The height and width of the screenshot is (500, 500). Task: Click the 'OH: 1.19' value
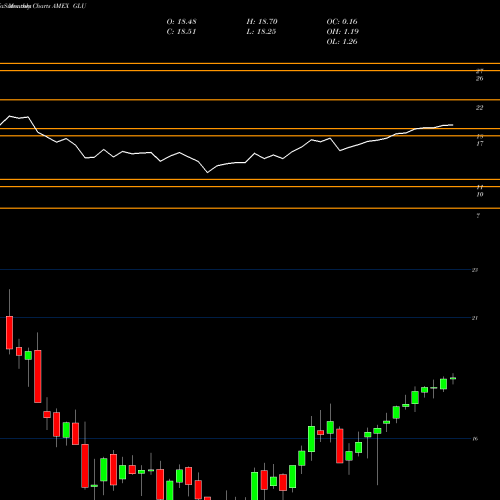(x=343, y=32)
